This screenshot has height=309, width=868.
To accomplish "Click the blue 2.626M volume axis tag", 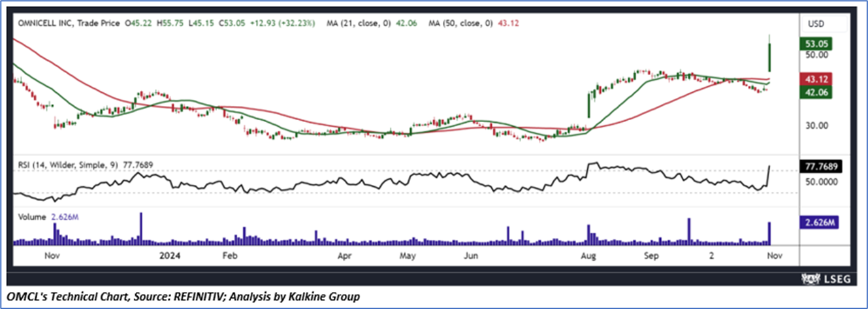I will pyautogui.click(x=819, y=223).
